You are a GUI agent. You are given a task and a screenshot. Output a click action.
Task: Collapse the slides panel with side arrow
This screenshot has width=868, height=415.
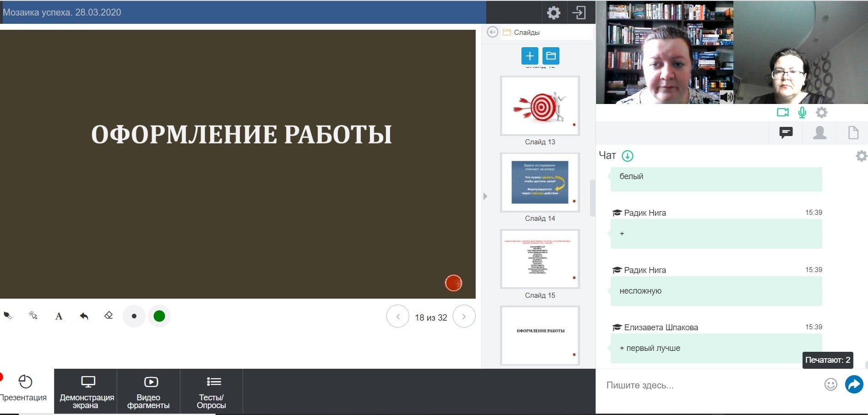(485, 197)
